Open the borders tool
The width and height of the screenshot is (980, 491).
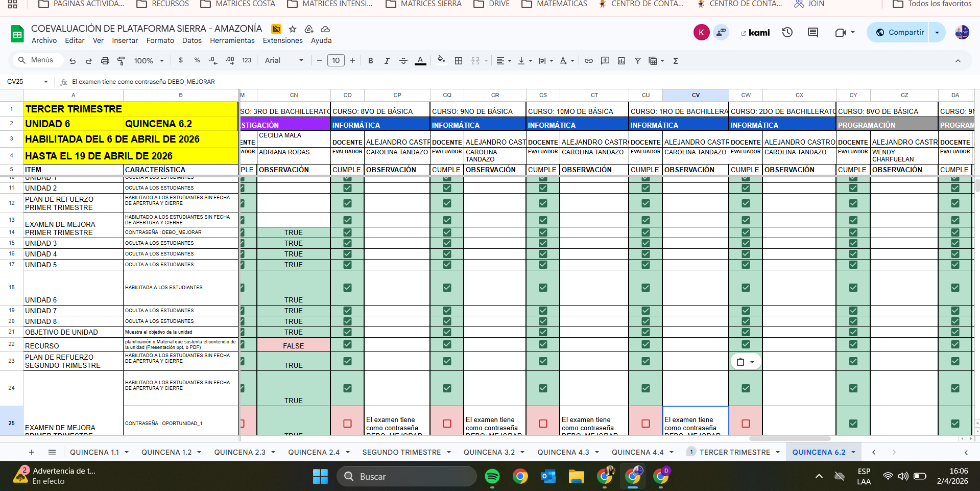[459, 61]
